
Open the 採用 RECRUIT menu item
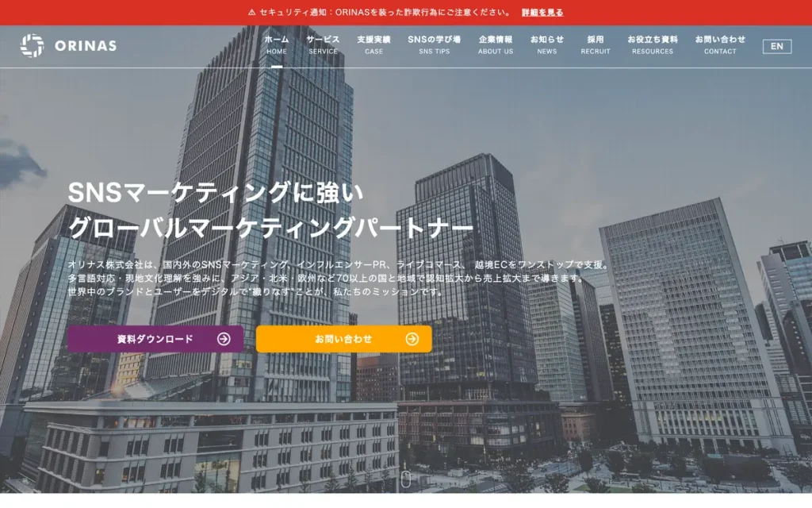[x=595, y=45]
